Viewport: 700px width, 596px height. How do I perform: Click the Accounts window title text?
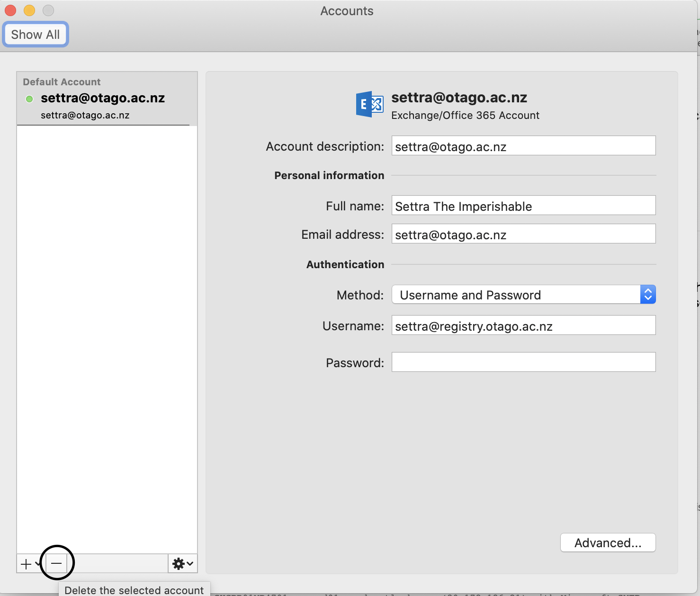(x=347, y=11)
